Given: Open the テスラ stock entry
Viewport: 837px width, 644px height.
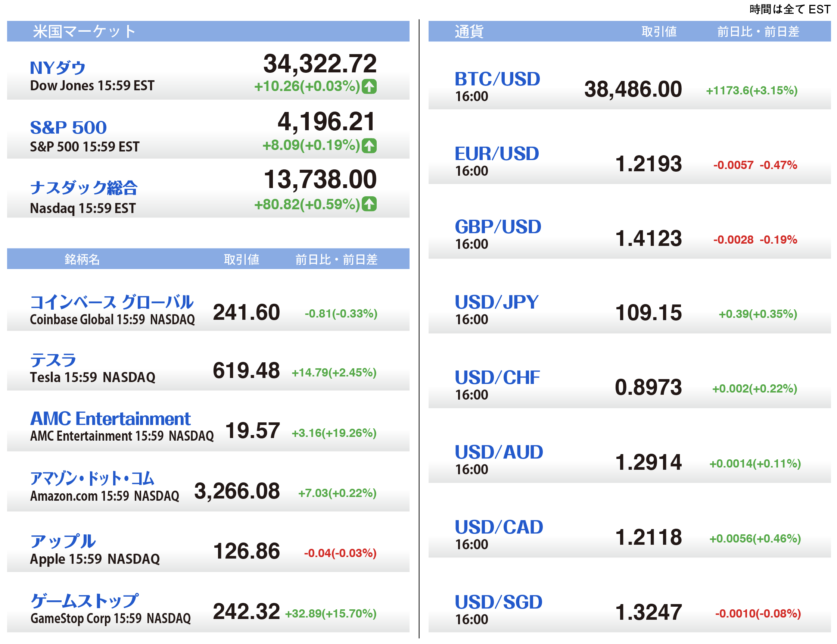Looking at the screenshot, I should [x=53, y=360].
